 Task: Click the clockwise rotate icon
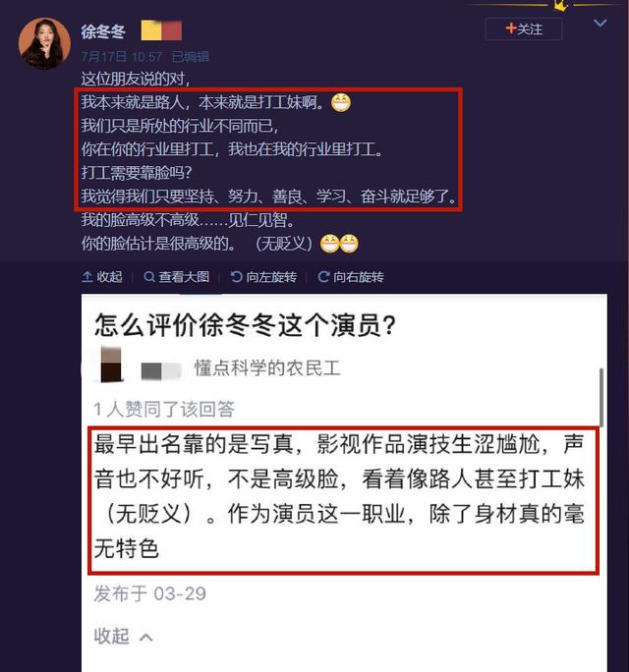click(x=323, y=277)
